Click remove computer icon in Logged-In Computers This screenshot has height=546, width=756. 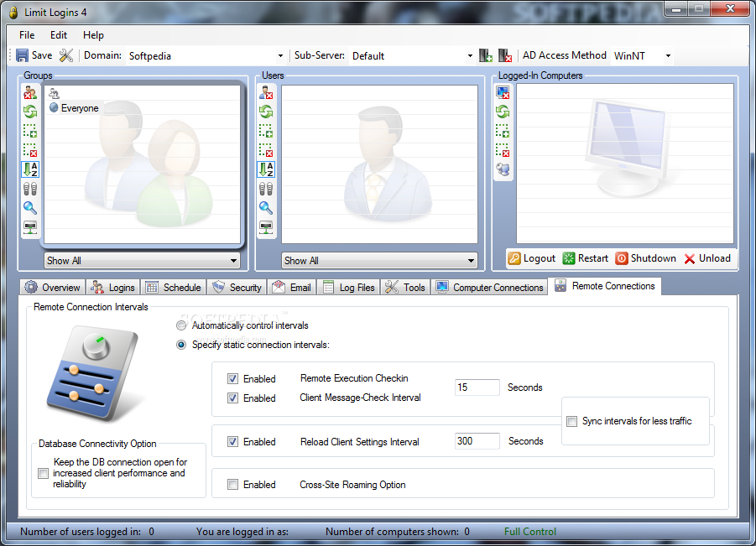tap(503, 92)
